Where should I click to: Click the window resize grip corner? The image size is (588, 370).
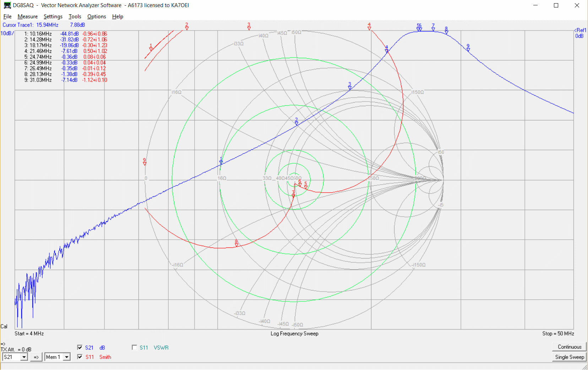click(584, 367)
